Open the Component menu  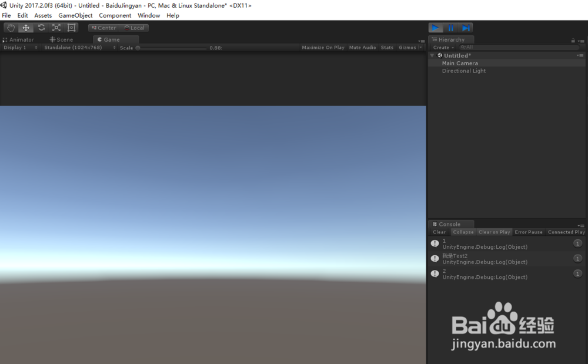115,15
